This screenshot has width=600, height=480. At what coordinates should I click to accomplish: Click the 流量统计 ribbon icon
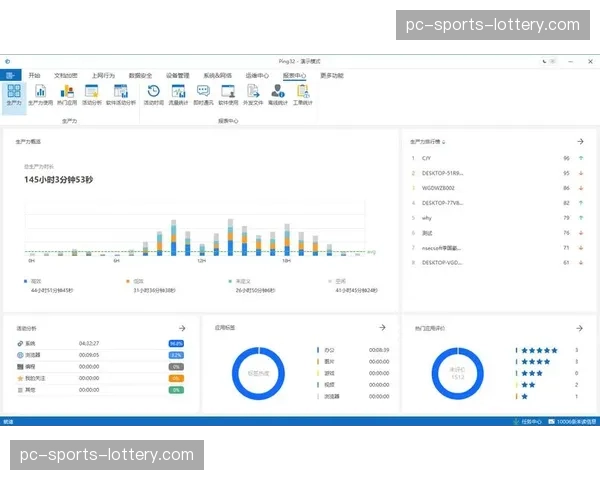[178, 94]
